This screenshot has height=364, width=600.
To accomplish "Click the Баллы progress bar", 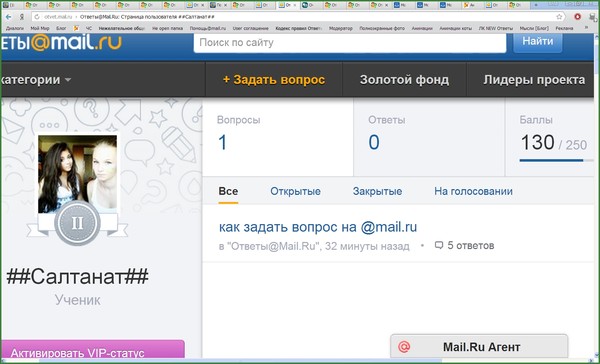I will click(556, 160).
